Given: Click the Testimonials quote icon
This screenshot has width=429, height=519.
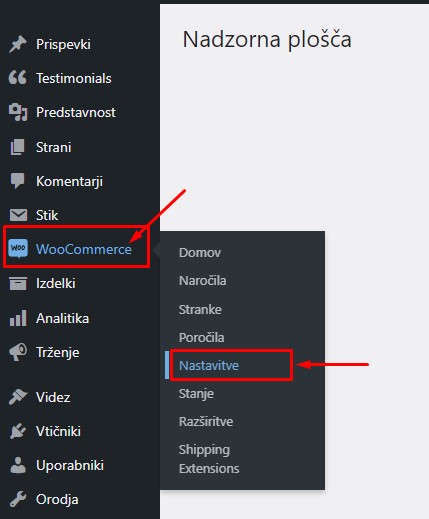Looking at the screenshot, I should 18,77.
